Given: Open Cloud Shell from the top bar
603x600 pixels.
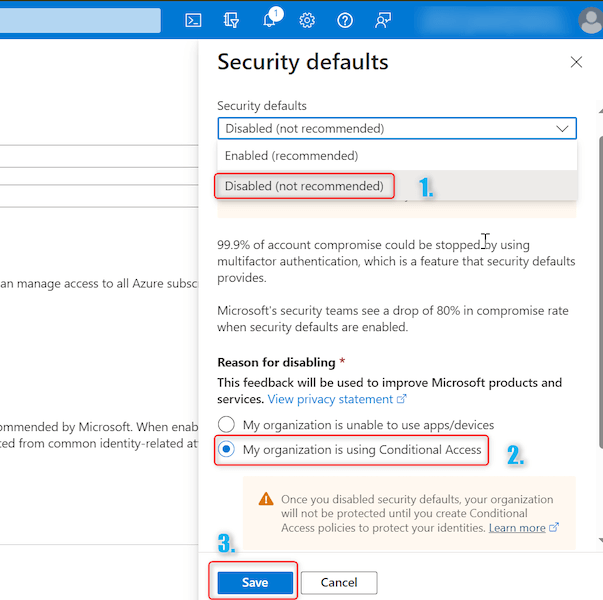Looking at the screenshot, I should (x=194, y=20).
